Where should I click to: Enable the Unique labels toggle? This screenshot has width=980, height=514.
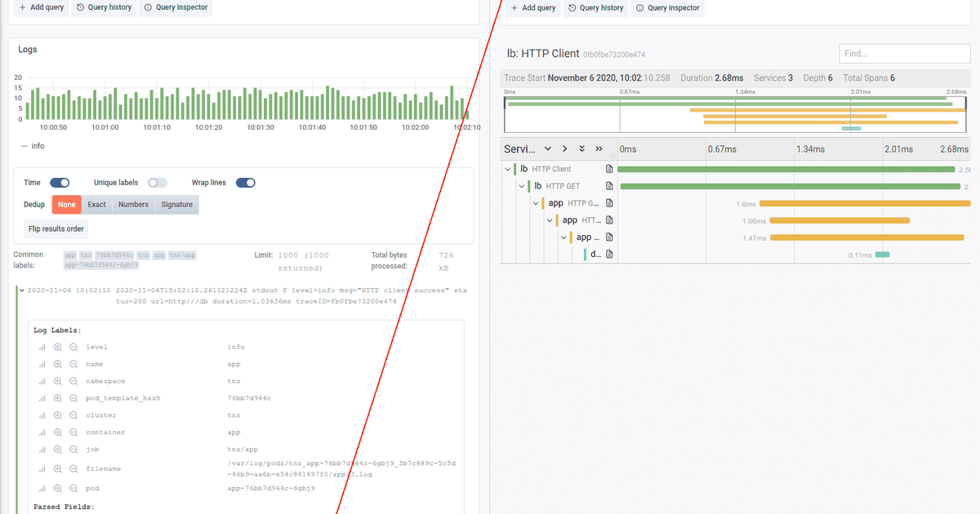(x=158, y=183)
